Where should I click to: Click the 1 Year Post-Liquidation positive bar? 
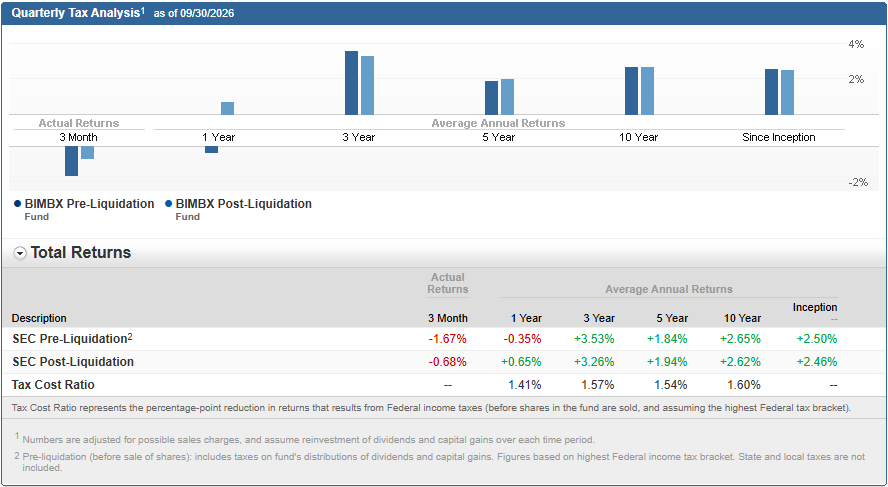pyautogui.click(x=228, y=109)
